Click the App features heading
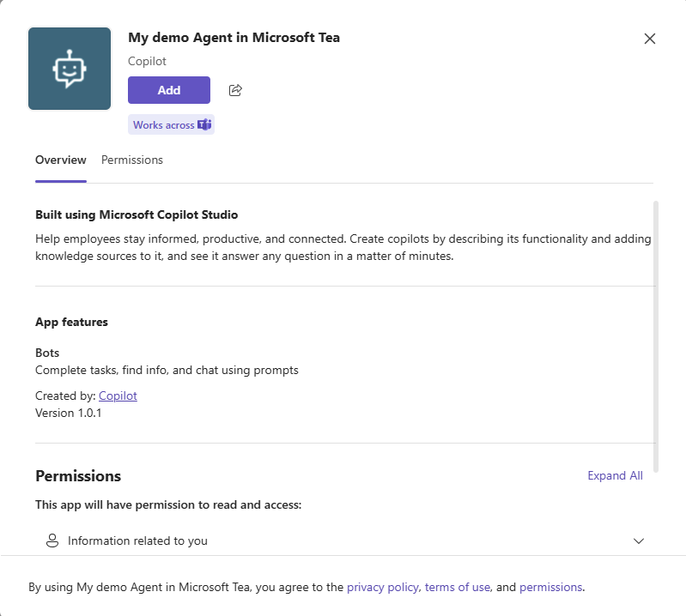686x616 pixels. (x=71, y=323)
